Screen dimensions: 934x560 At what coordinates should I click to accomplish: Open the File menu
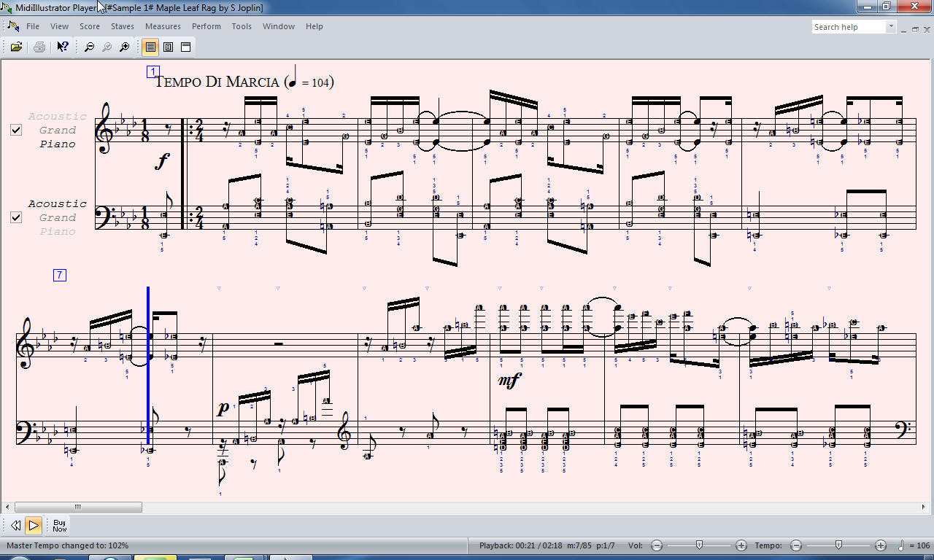coord(33,26)
